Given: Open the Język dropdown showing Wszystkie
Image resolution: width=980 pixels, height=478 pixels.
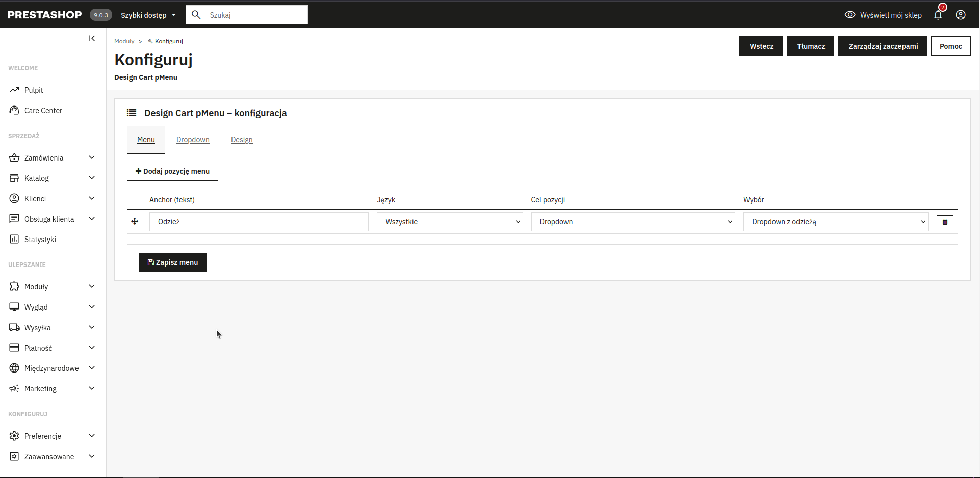Looking at the screenshot, I should point(450,222).
